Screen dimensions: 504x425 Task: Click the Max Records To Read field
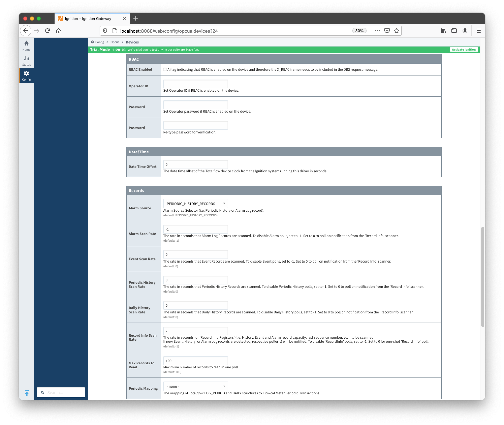click(196, 361)
